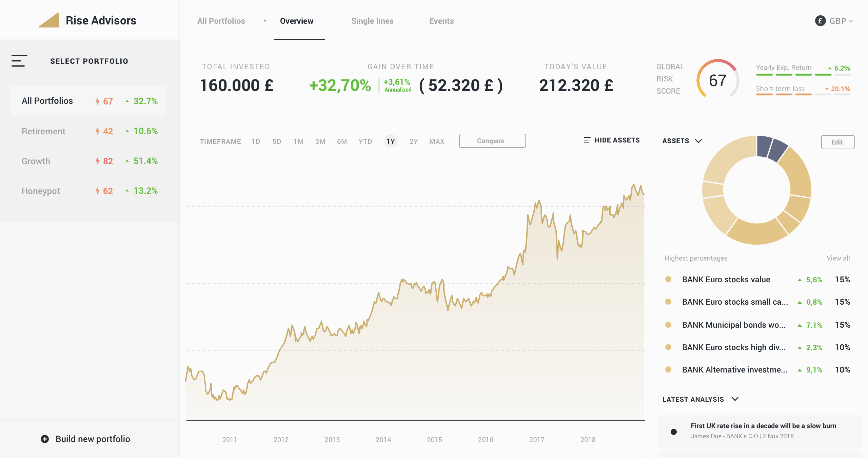The height and width of the screenshot is (458, 868).
Task: Switch the timeframe to YTD
Action: pyautogui.click(x=365, y=141)
